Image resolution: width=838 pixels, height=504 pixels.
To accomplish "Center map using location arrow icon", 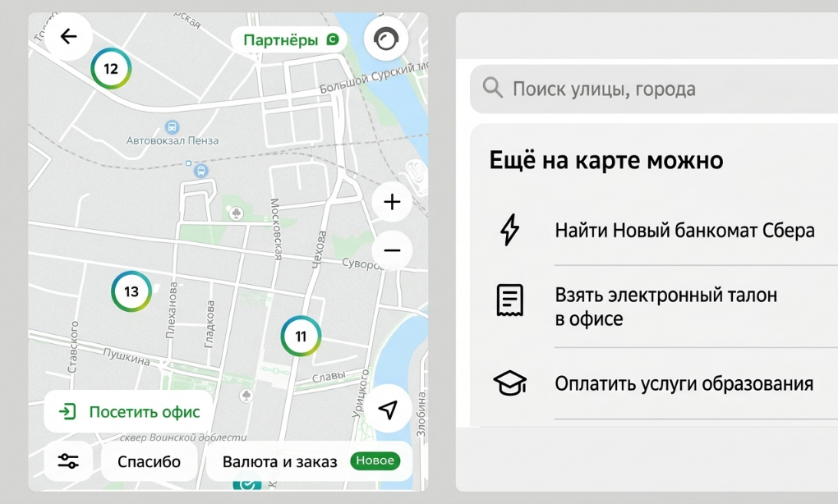I will (x=388, y=410).
